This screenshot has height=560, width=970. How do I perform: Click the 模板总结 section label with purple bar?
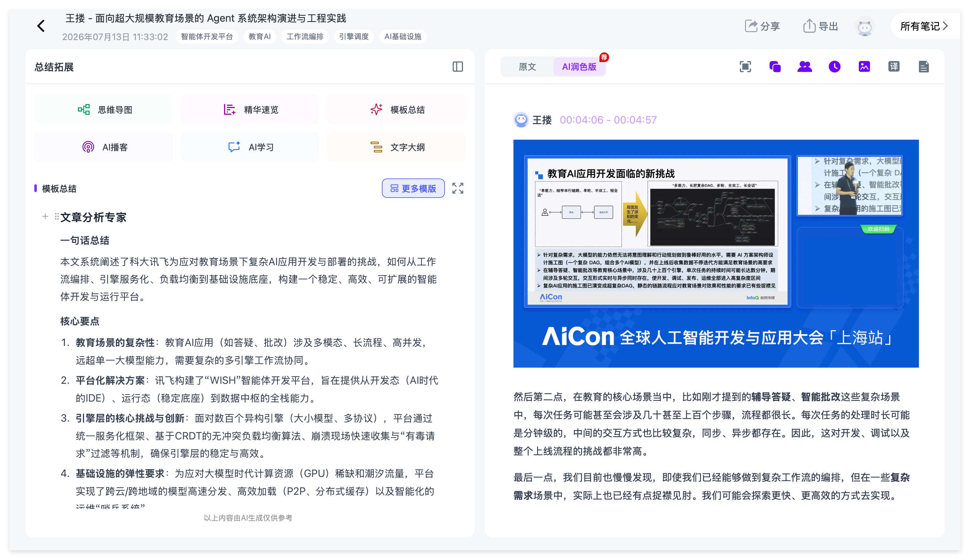pos(55,188)
